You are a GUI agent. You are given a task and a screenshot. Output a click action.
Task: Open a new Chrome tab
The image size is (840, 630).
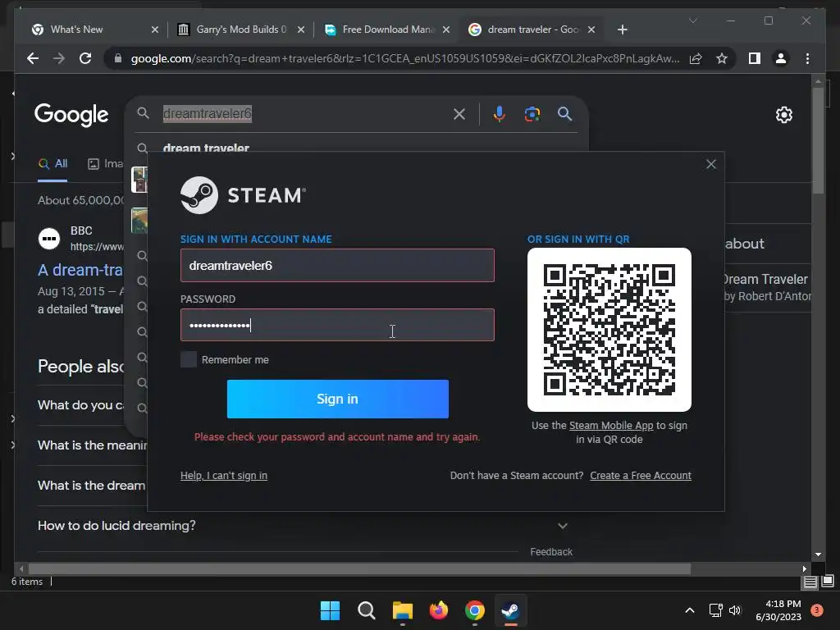click(622, 30)
